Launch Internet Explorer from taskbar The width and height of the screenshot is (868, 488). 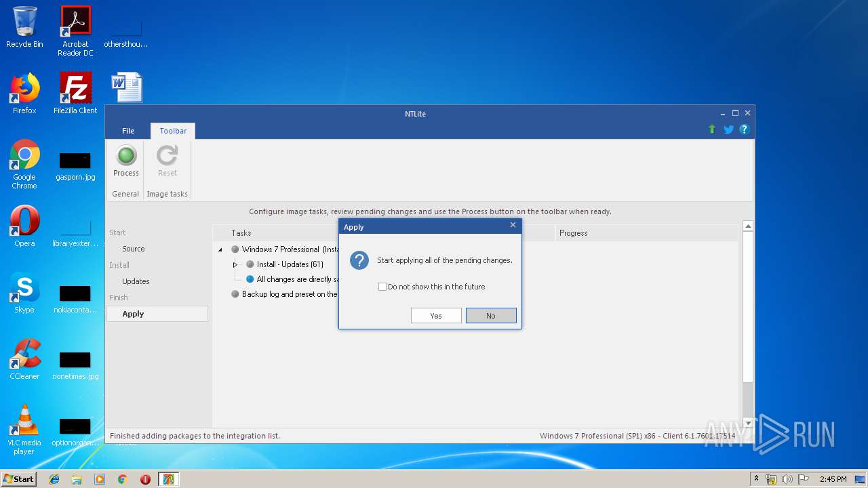coord(54,479)
